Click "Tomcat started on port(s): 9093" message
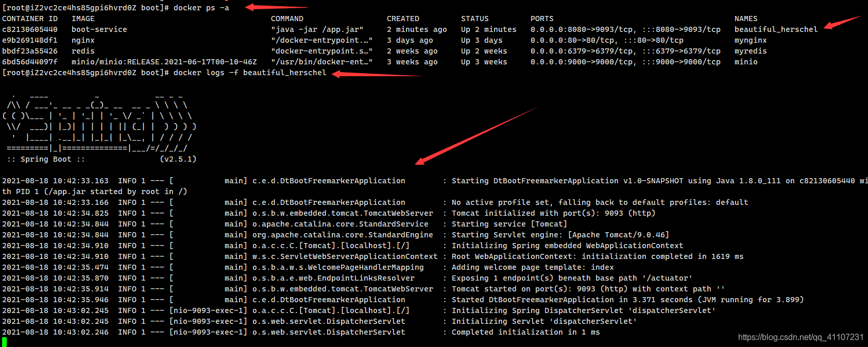This screenshot has width=868, height=347. click(588, 289)
